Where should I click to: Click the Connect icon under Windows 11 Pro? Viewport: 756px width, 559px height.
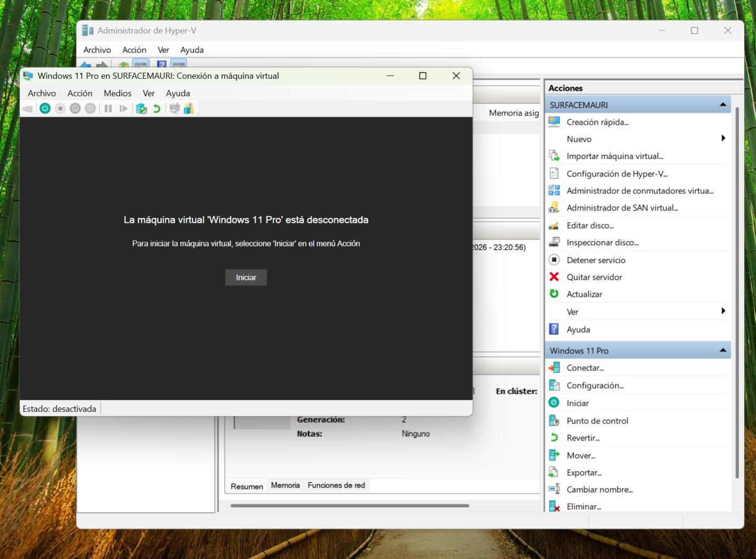pyautogui.click(x=554, y=368)
